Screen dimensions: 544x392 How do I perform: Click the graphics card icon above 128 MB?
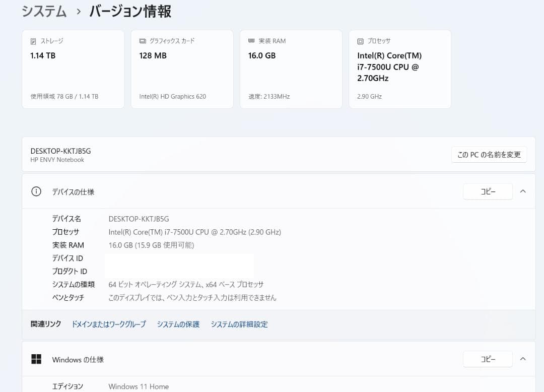[142, 41]
